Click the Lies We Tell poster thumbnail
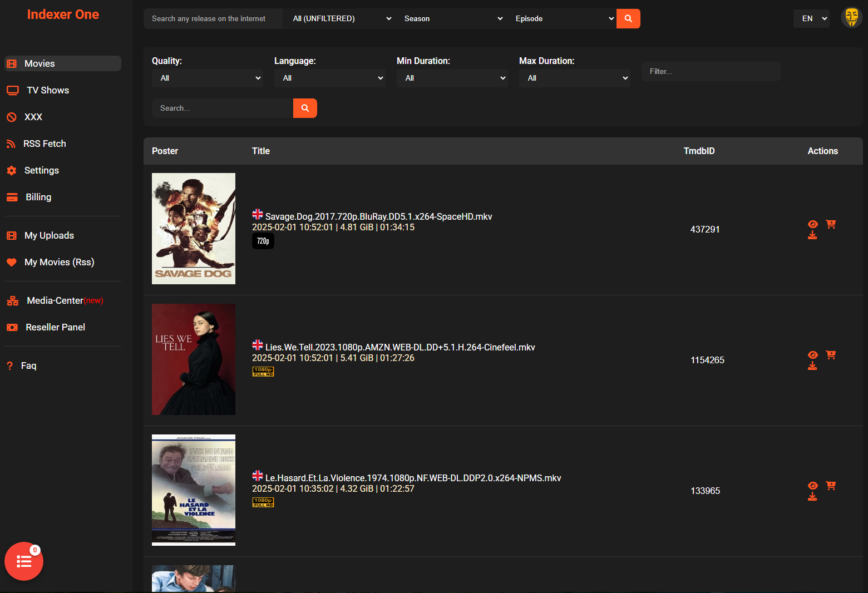Image resolution: width=868 pixels, height=593 pixels. 194,359
